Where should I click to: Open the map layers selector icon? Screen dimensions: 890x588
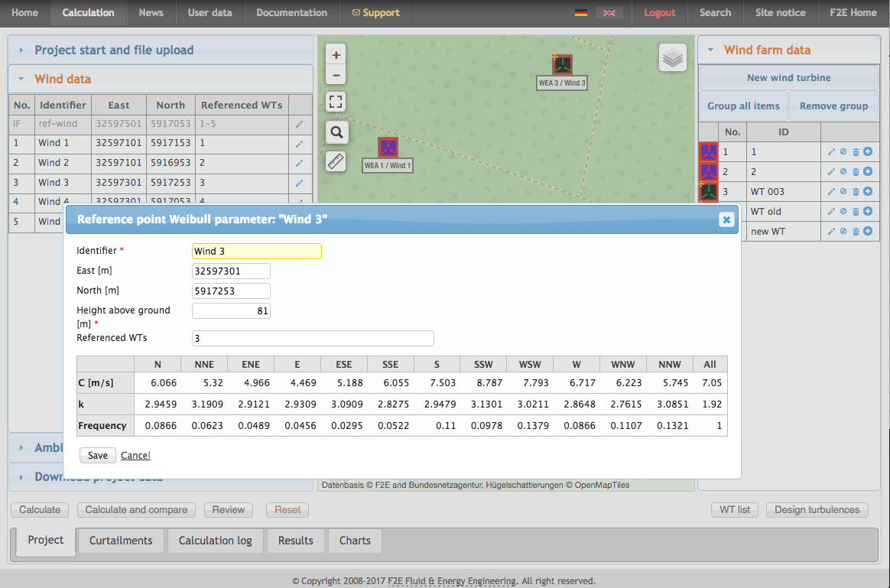pos(672,57)
